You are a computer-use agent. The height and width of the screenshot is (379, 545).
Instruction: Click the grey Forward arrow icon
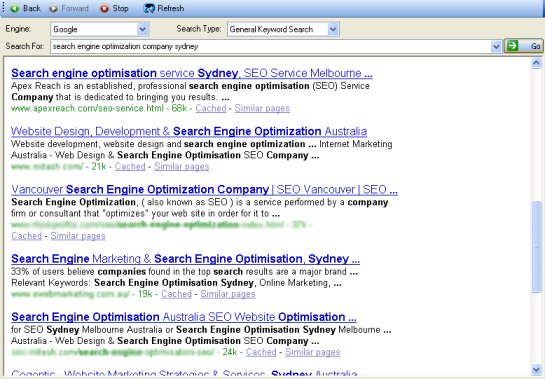53,8
